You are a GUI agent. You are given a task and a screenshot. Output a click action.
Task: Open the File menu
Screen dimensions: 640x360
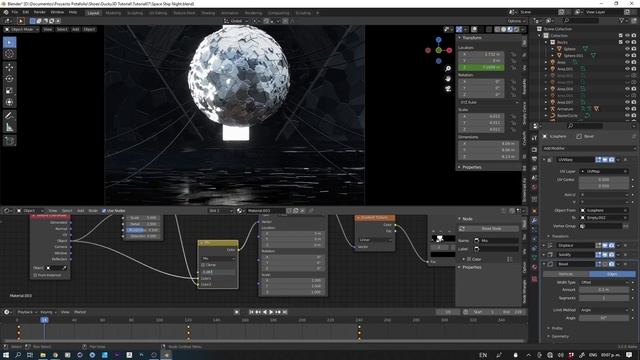tap(15, 12)
